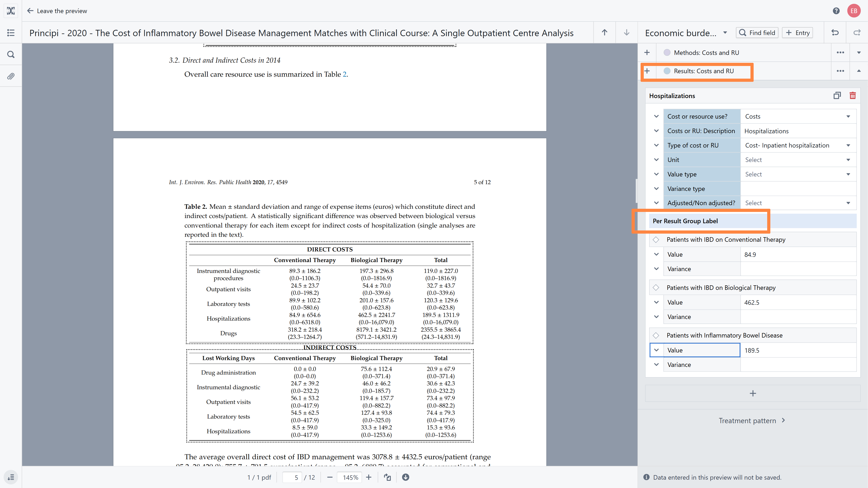The image size is (868, 488).
Task: Open the Cost or resource use dropdown
Action: click(798, 117)
